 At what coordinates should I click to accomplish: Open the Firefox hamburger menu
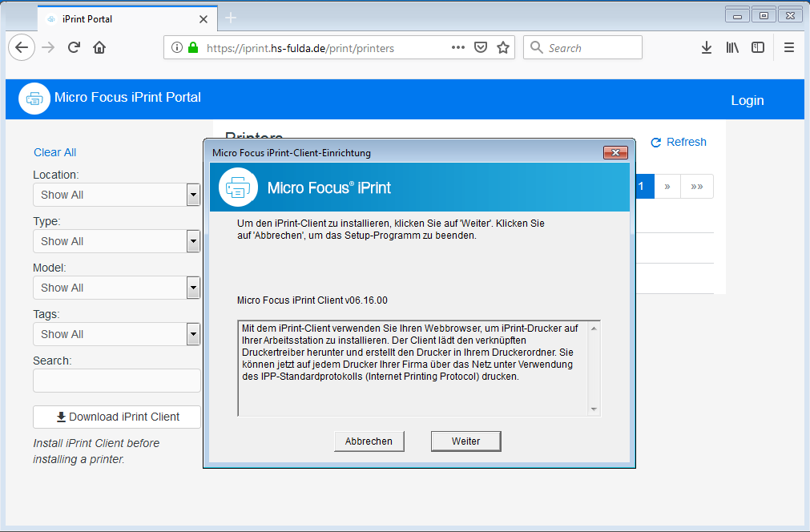789,48
